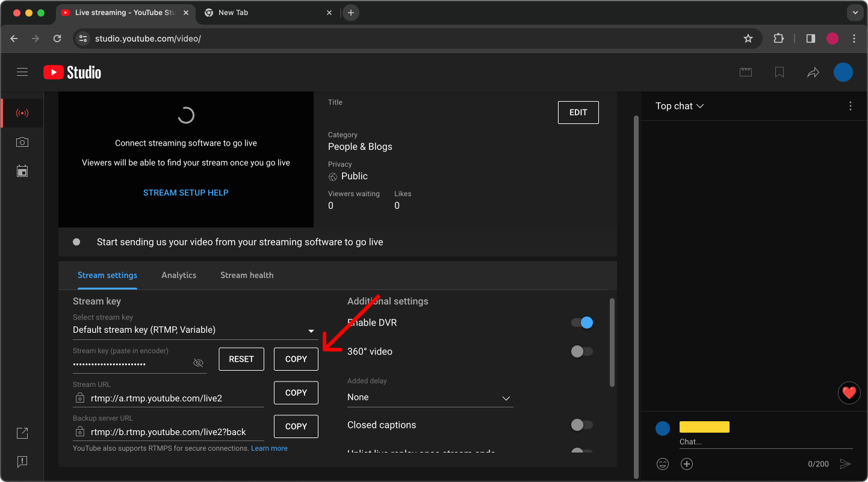Open the emoji picker in the chat box
Screen dimensions: 868x482
click(663, 463)
